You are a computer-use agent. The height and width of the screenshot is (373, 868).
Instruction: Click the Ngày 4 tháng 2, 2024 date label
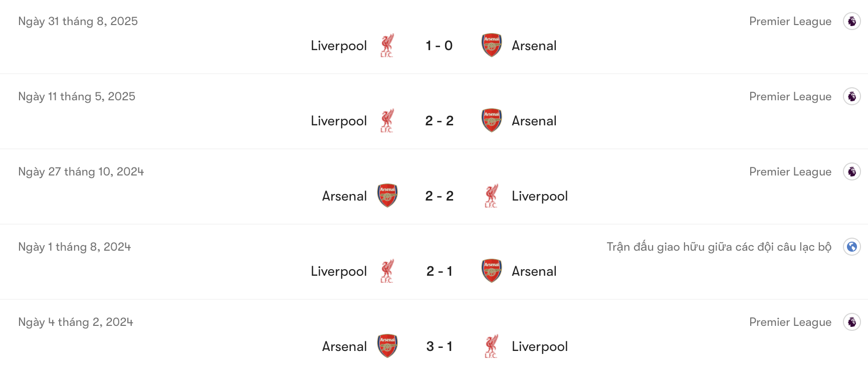75,322
